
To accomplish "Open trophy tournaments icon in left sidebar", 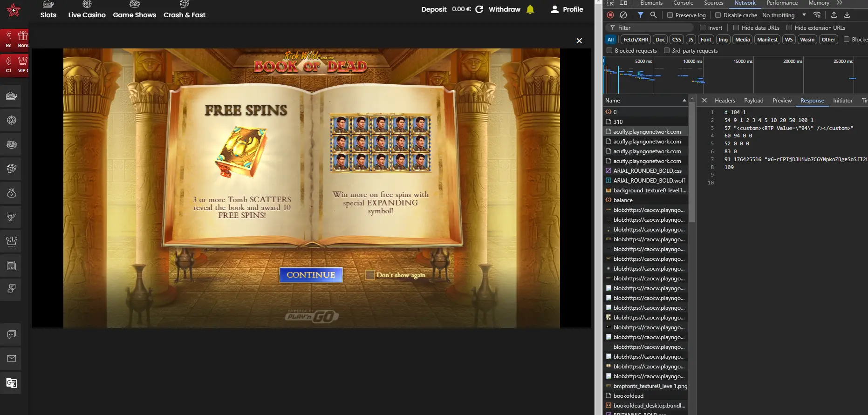I will (x=11, y=217).
